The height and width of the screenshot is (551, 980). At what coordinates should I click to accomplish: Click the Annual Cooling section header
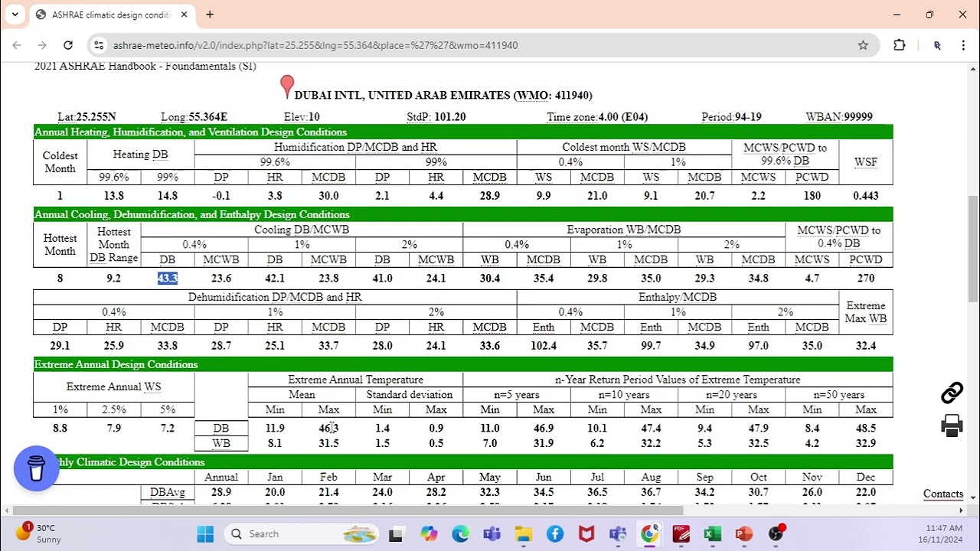tap(463, 214)
